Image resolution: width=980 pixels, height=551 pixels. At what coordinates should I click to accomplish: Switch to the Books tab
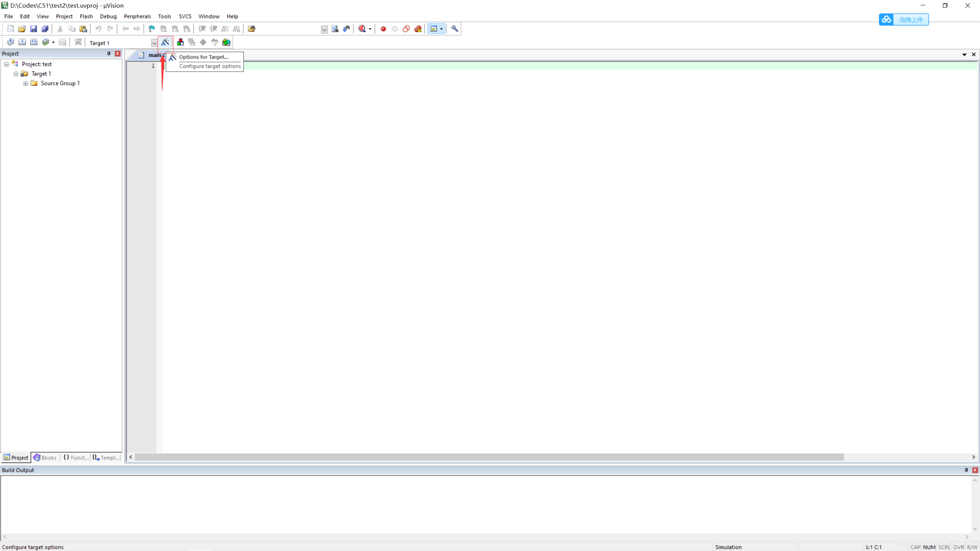point(45,458)
